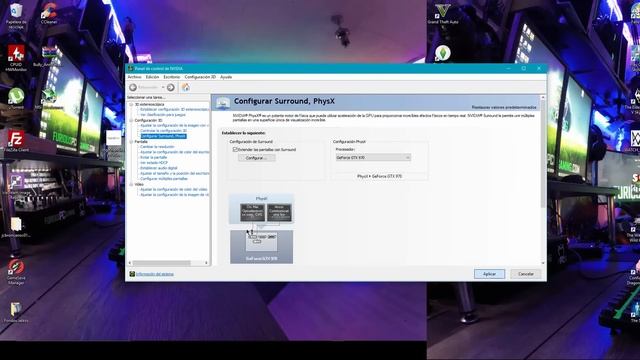640x360 pixels.
Task: Open the Archivo menu
Action: tap(134, 77)
